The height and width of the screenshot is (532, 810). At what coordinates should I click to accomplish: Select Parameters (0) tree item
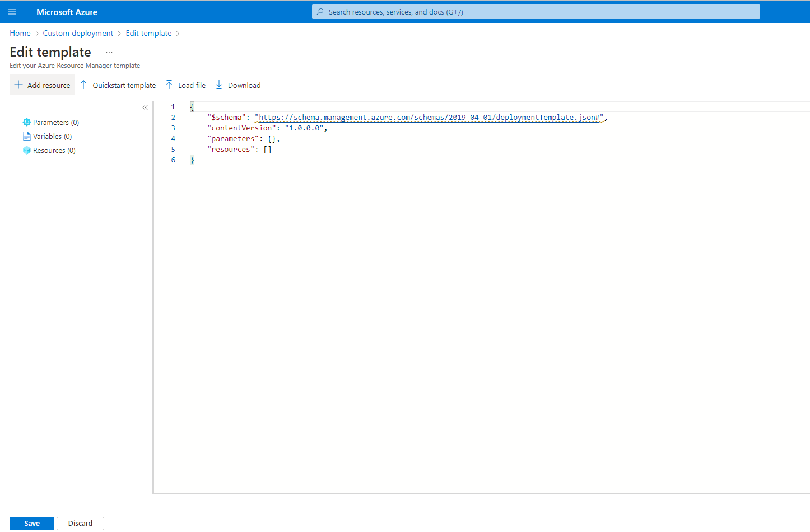click(x=56, y=122)
